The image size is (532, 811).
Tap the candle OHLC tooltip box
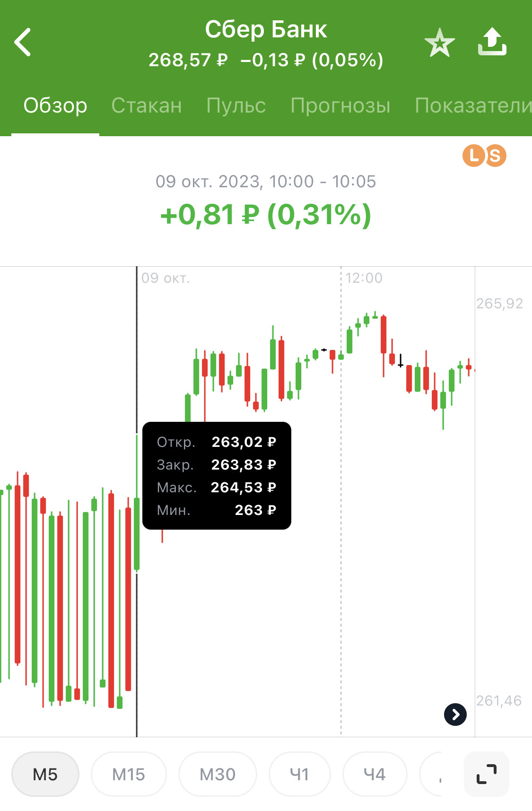click(x=217, y=476)
